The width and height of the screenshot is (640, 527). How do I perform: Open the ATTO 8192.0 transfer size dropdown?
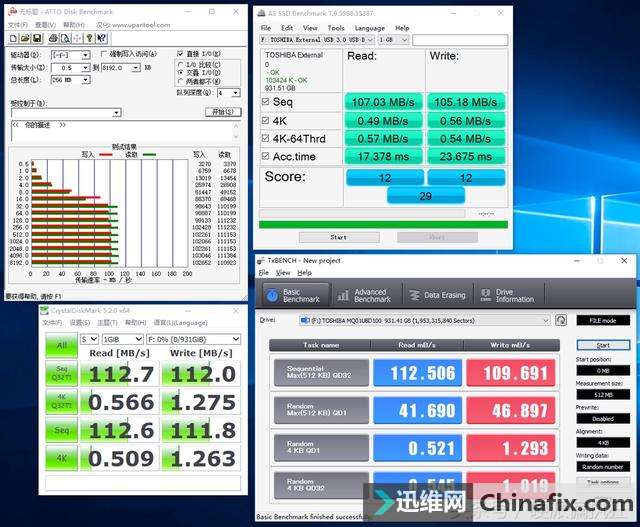(136, 67)
